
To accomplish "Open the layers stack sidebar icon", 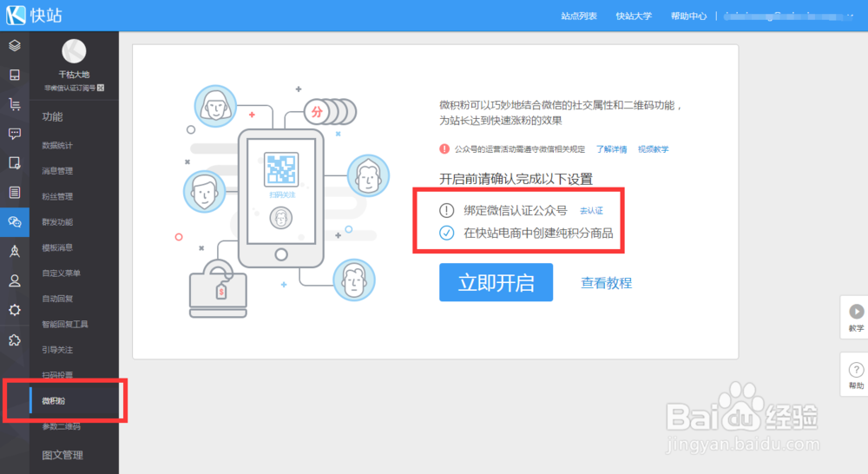I will pyautogui.click(x=15, y=46).
